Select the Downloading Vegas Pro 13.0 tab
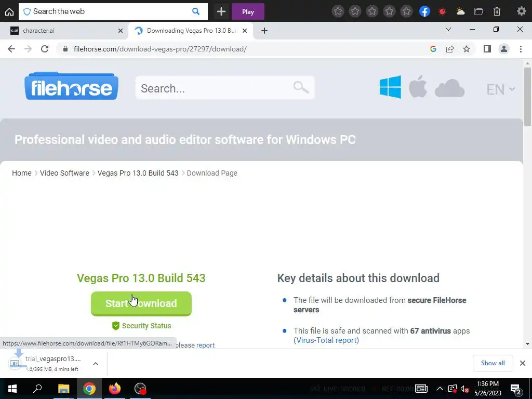The height and width of the screenshot is (399, 532). 191,31
